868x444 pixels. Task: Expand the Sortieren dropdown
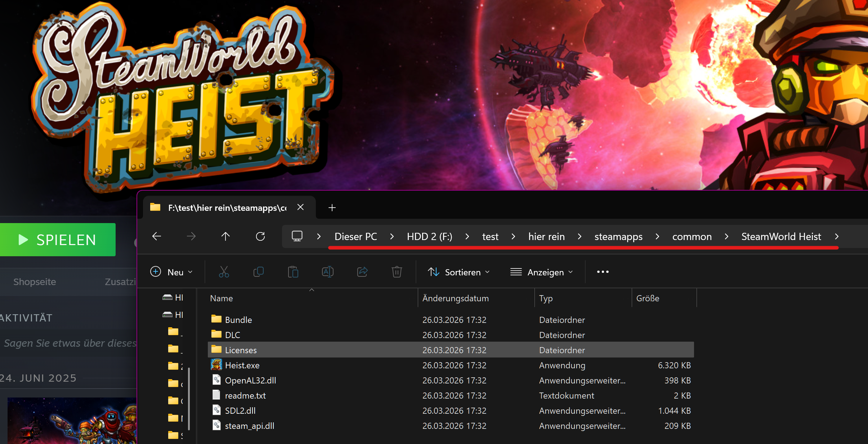458,272
